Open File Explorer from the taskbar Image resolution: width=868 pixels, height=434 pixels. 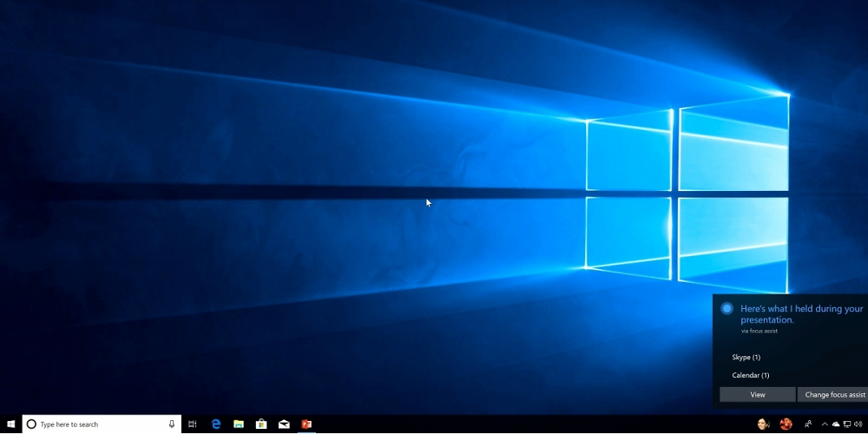tap(239, 424)
